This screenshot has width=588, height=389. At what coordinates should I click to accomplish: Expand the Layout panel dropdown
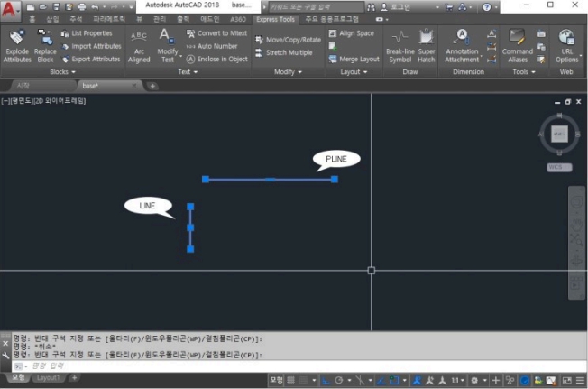(354, 71)
